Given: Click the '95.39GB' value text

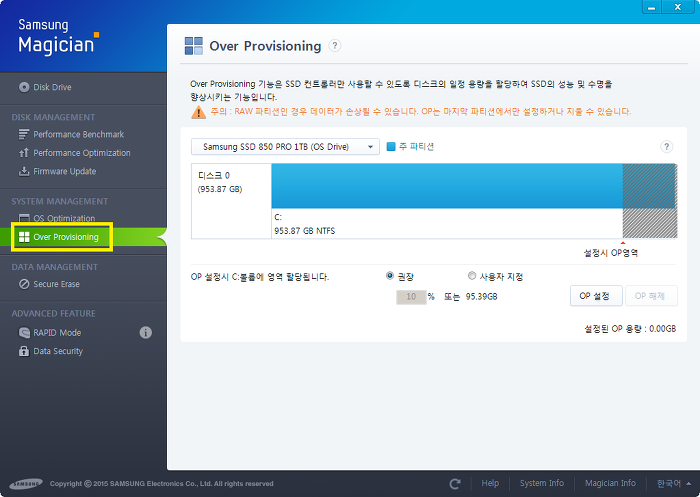Looking at the screenshot, I should coord(481,297).
